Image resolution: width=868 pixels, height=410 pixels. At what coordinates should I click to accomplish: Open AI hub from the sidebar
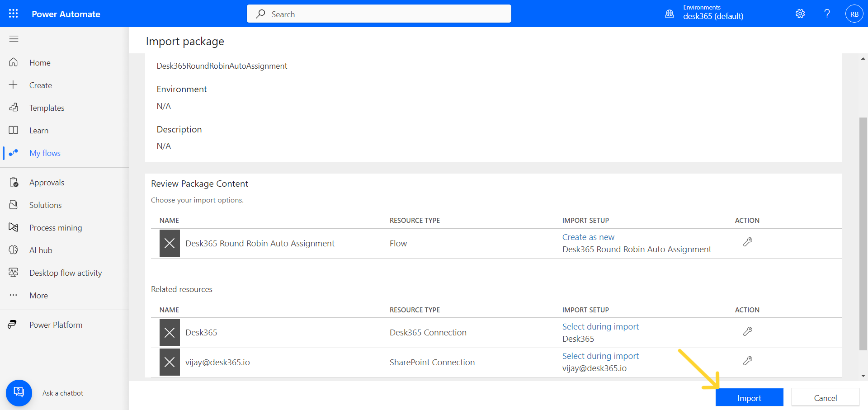tap(40, 250)
